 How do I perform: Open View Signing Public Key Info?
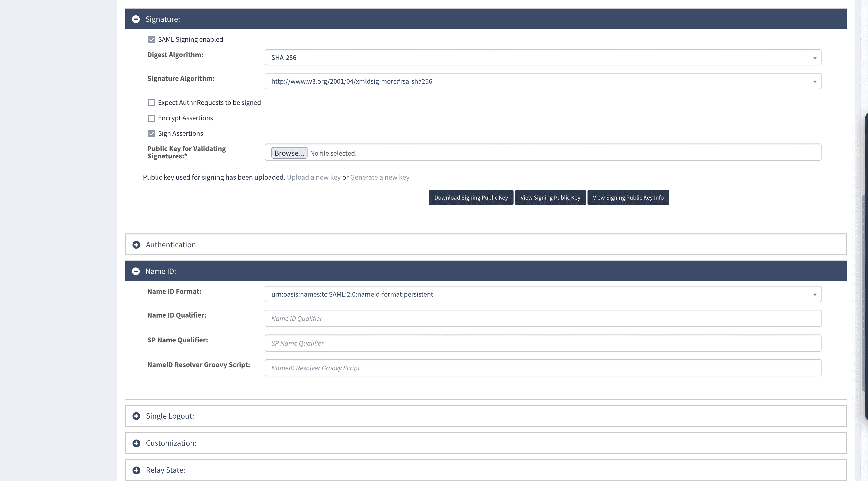tap(628, 198)
